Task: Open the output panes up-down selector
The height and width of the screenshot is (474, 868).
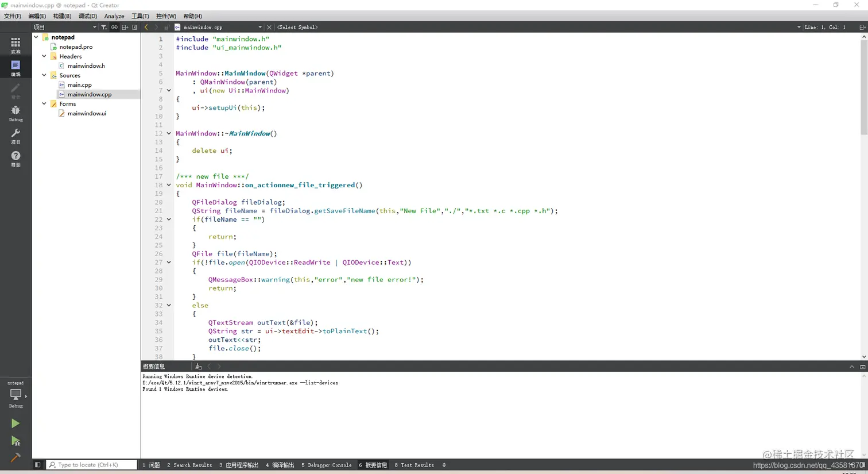Action: point(444,465)
